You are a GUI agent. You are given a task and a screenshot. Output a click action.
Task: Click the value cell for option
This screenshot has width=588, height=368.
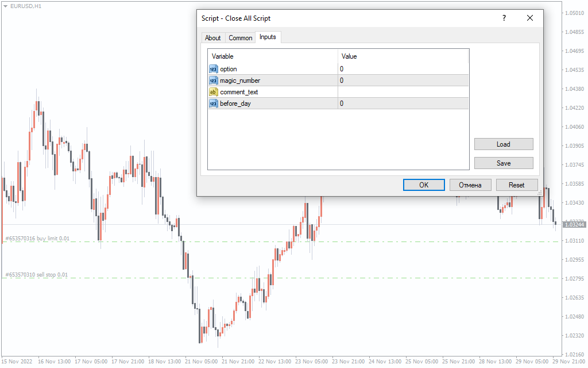click(x=403, y=69)
